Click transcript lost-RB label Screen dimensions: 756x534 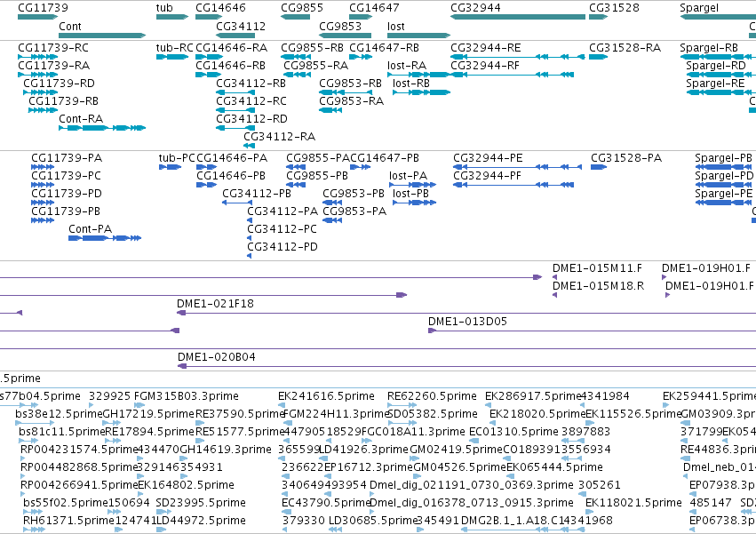(411, 84)
